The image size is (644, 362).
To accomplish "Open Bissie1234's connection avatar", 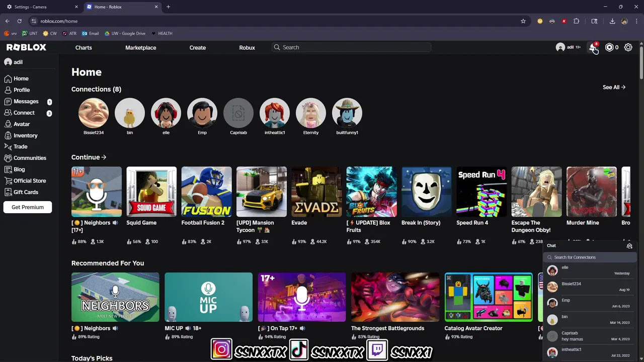I will pos(94,113).
